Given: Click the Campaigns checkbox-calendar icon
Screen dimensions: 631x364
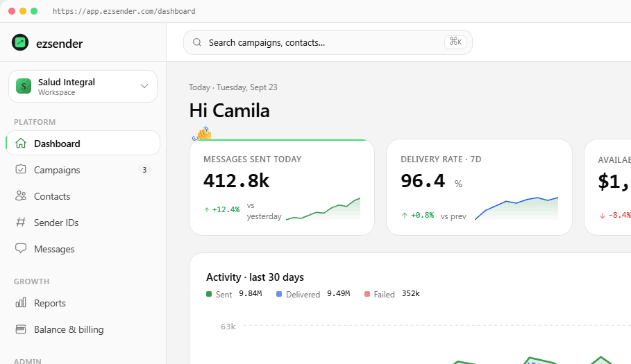Looking at the screenshot, I should click(21, 169).
